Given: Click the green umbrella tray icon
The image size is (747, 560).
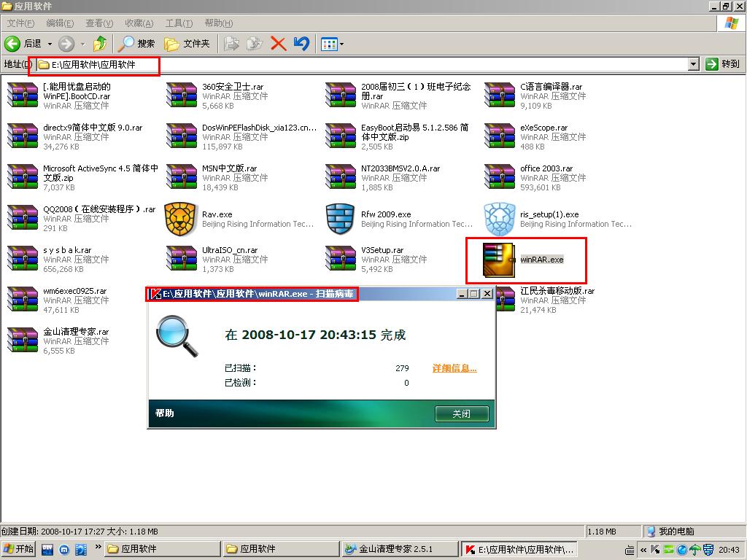Looking at the screenshot, I should click(695, 550).
